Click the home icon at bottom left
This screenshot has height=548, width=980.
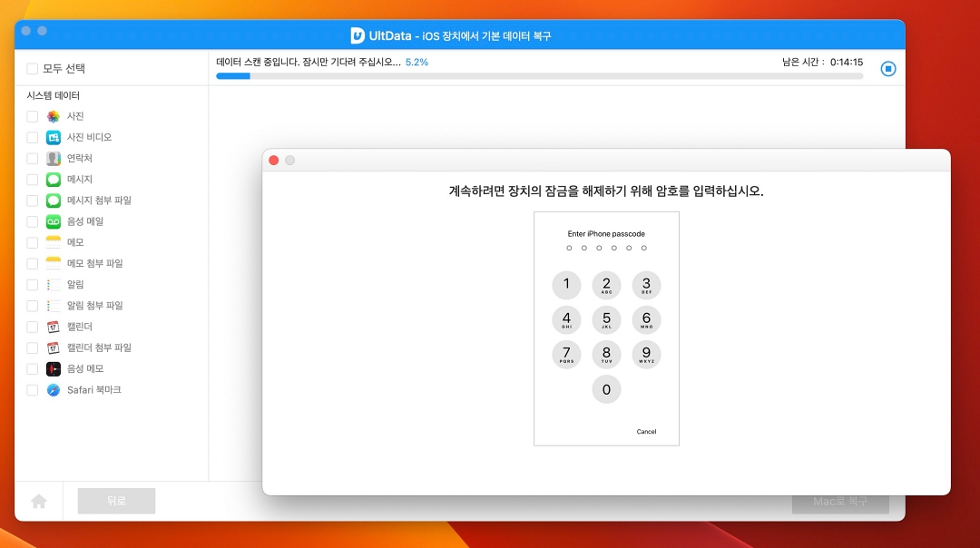[x=39, y=501]
